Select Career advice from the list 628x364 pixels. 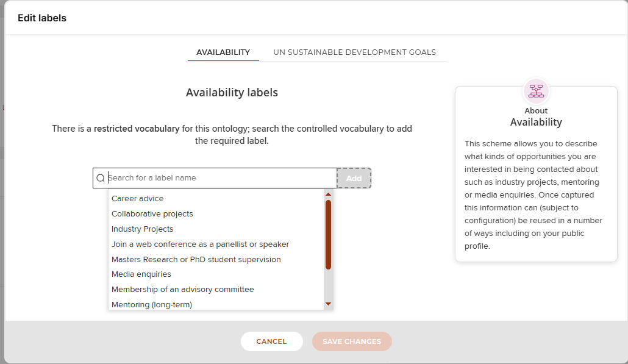(x=138, y=199)
